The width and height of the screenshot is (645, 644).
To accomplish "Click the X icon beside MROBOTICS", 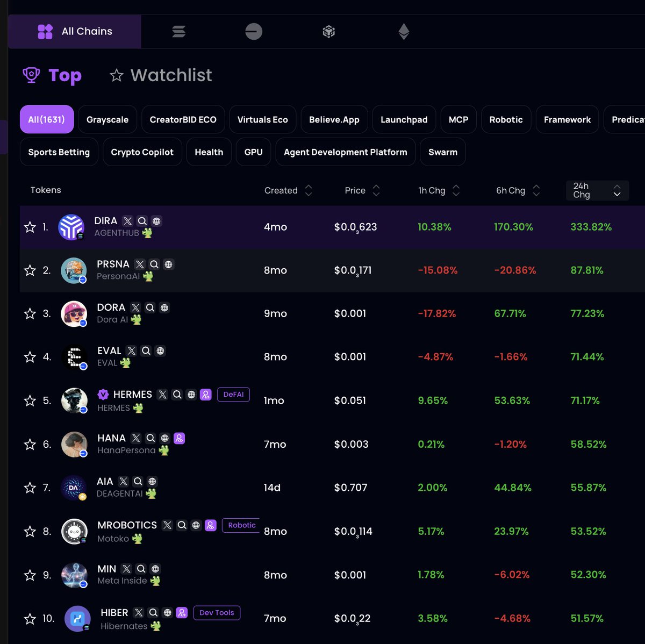I will pos(167,525).
